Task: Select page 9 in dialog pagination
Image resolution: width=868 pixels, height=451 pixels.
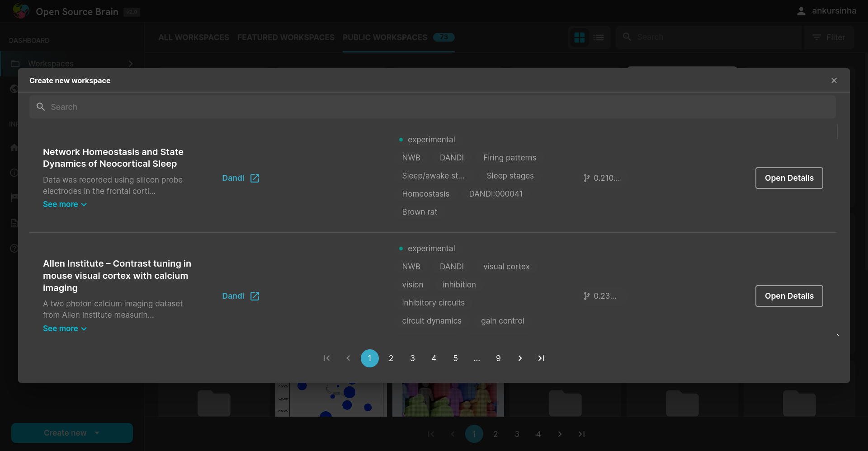Action: coord(498,358)
